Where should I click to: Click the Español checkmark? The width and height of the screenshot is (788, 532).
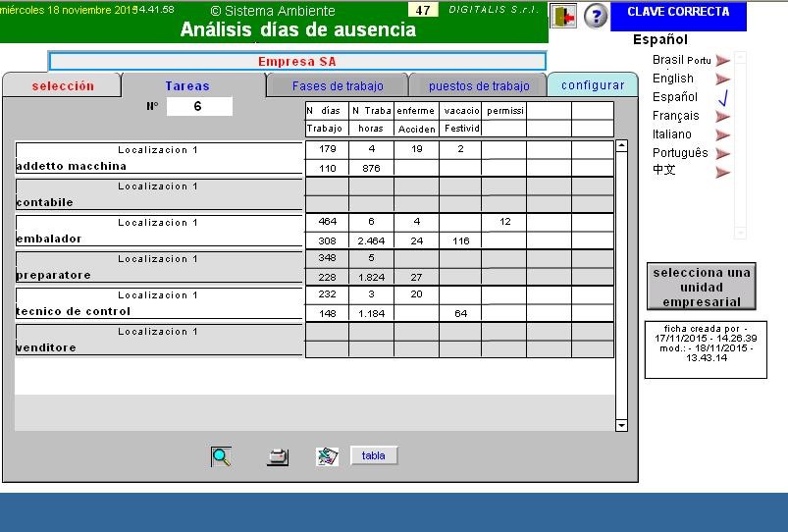[722, 97]
